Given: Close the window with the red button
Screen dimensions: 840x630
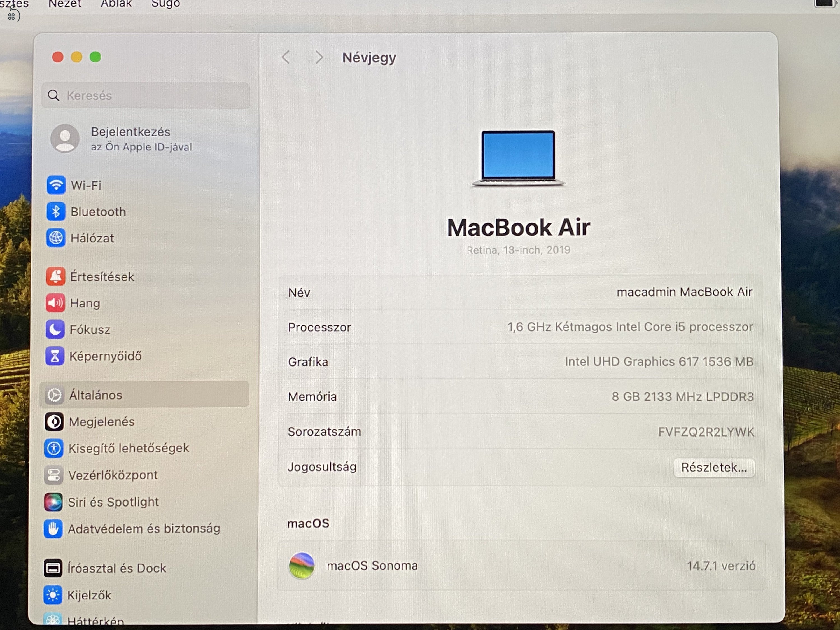Looking at the screenshot, I should point(58,57).
